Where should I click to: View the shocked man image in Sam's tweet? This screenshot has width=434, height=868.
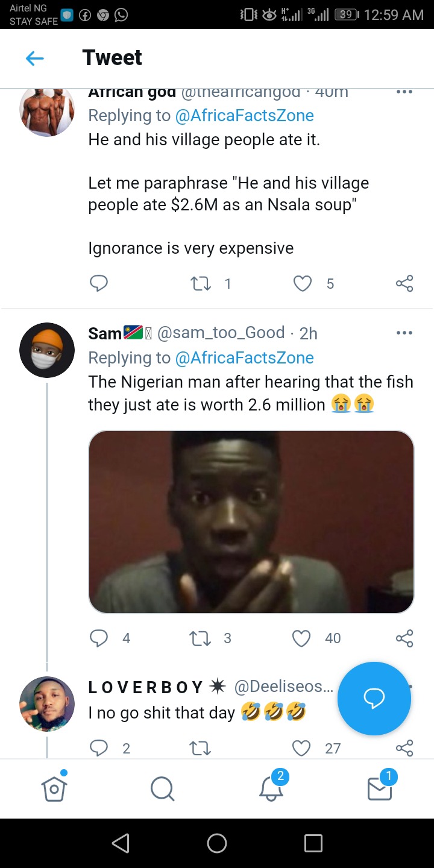coord(251,522)
